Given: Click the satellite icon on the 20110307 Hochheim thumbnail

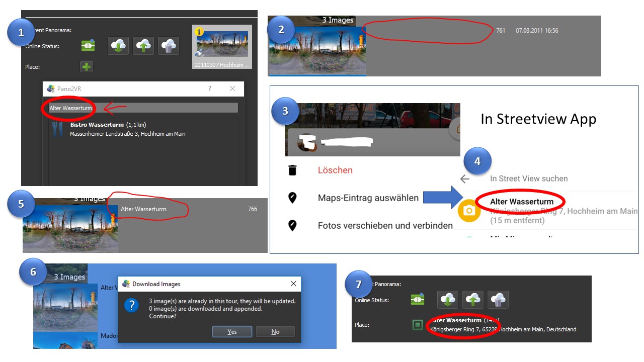Looking at the screenshot, I should [x=199, y=53].
